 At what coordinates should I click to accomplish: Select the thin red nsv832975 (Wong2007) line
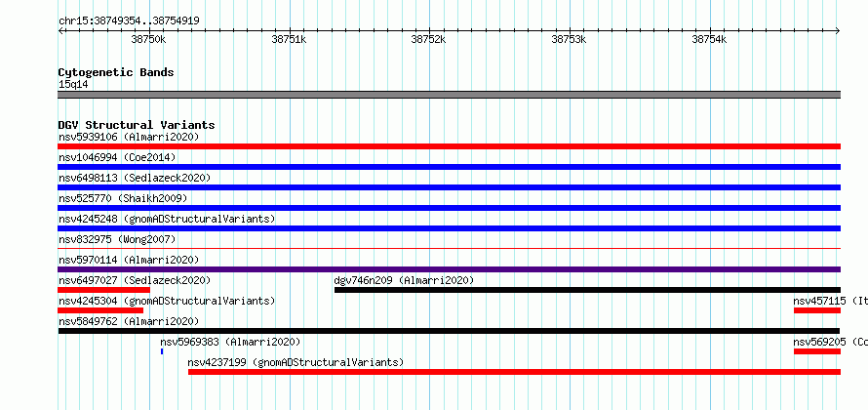click(x=449, y=249)
